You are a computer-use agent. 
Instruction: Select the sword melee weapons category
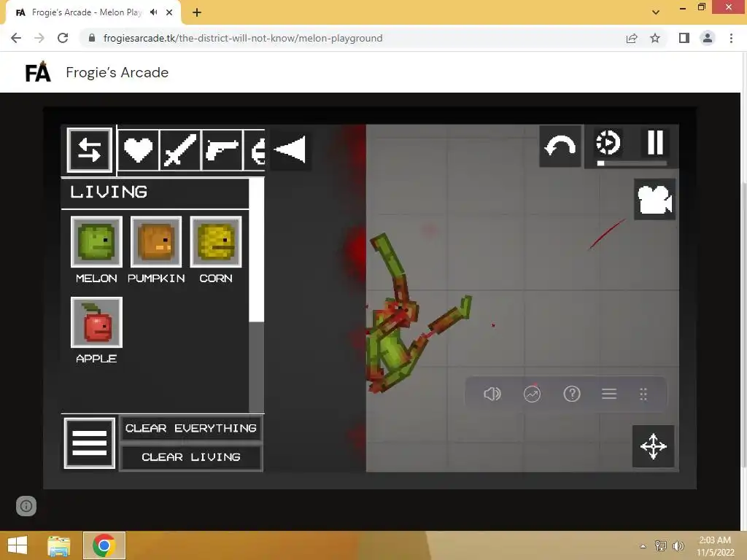coord(180,150)
